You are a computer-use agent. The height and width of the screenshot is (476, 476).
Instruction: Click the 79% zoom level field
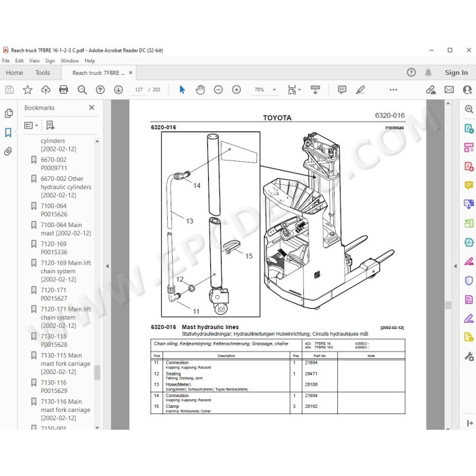coord(259,90)
